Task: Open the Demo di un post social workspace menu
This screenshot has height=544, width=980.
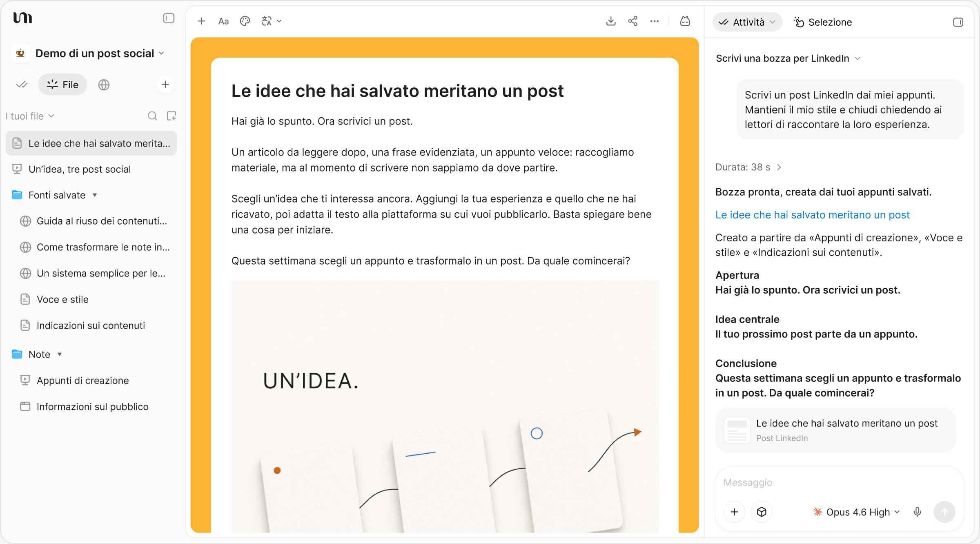Action: pyautogui.click(x=100, y=54)
